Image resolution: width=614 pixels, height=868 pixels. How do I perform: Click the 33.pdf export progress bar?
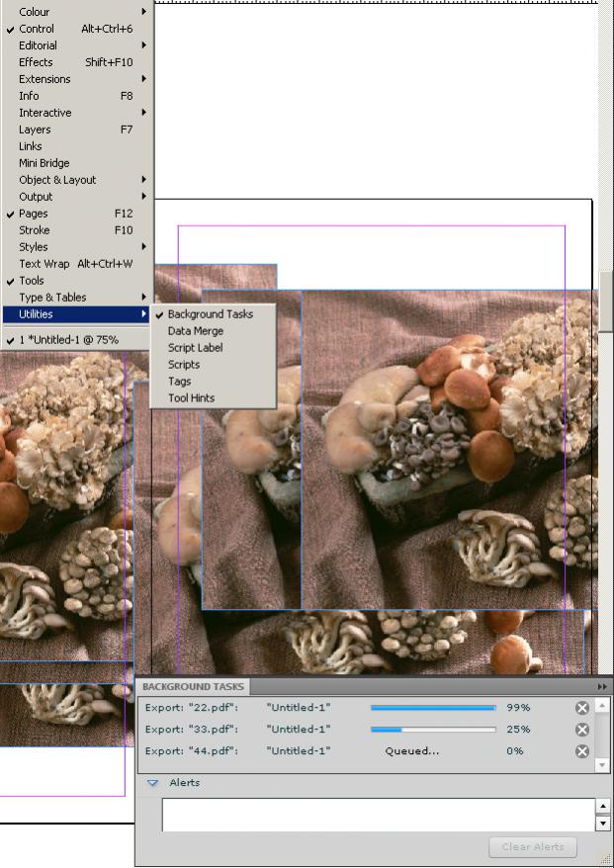pyautogui.click(x=433, y=730)
